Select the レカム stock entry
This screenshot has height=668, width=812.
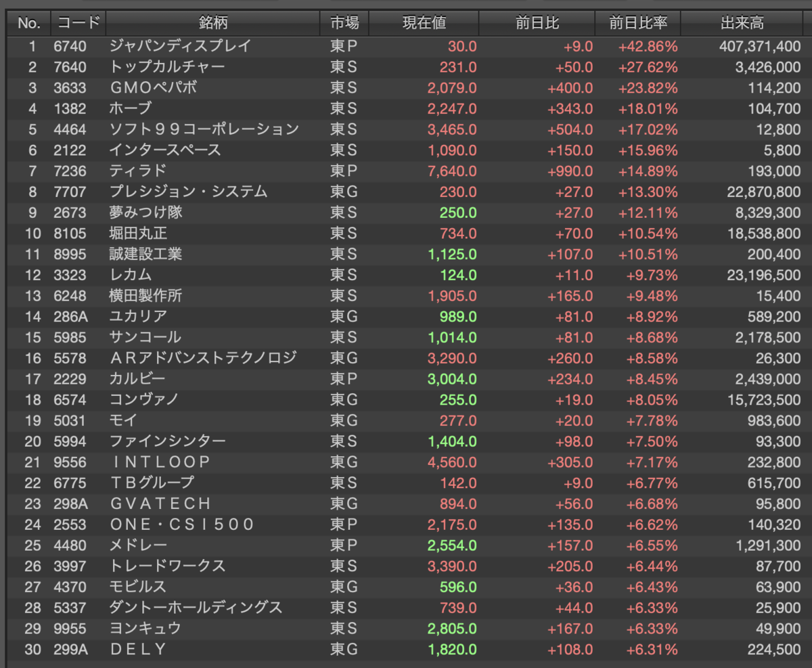click(130, 275)
